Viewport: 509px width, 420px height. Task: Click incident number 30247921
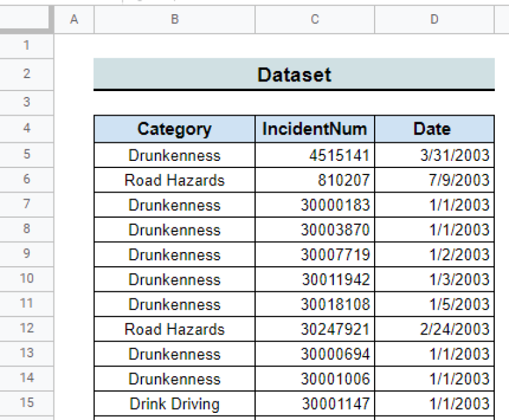315,329
